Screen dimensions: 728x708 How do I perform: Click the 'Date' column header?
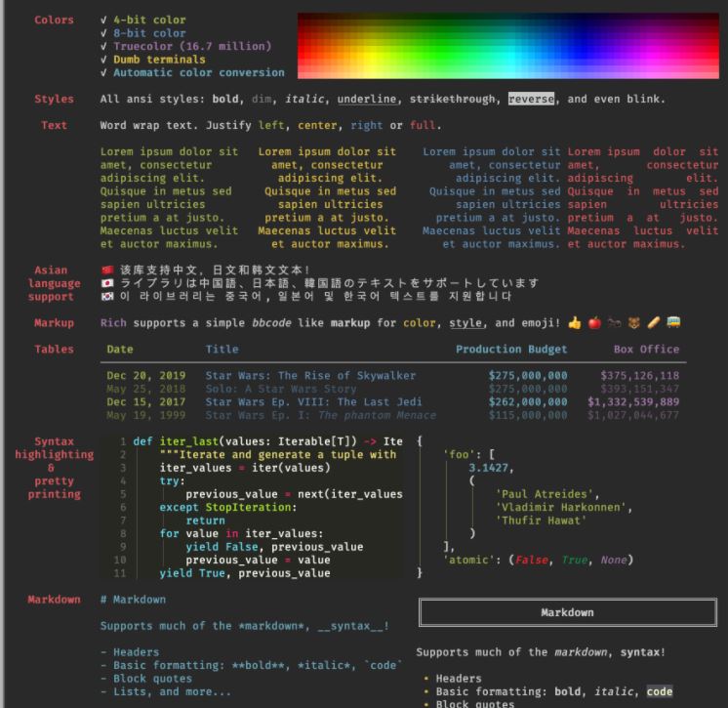tap(120, 350)
